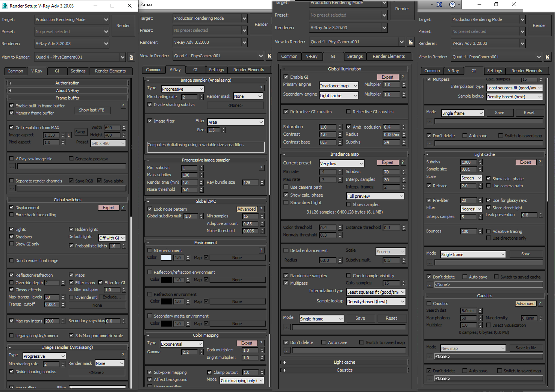Screen dimensions: 555x392
Task: Uncheck Lock noise pattern
Action: coord(150,209)
